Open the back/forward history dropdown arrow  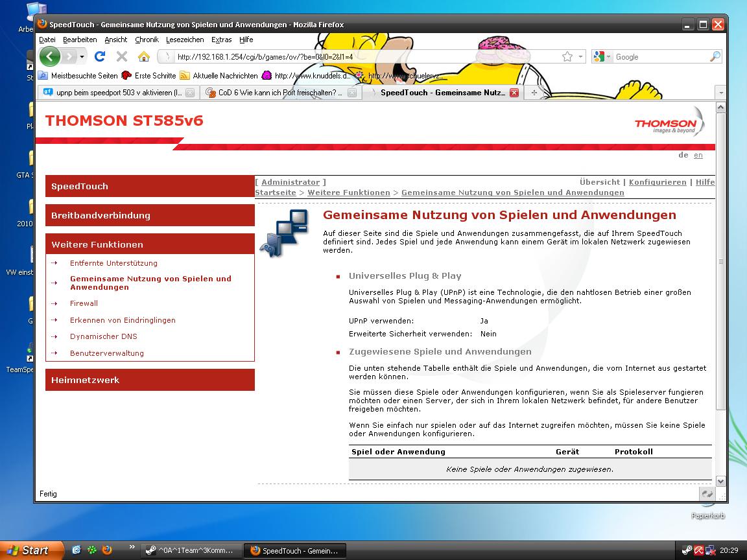pyautogui.click(x=82, y=56)
